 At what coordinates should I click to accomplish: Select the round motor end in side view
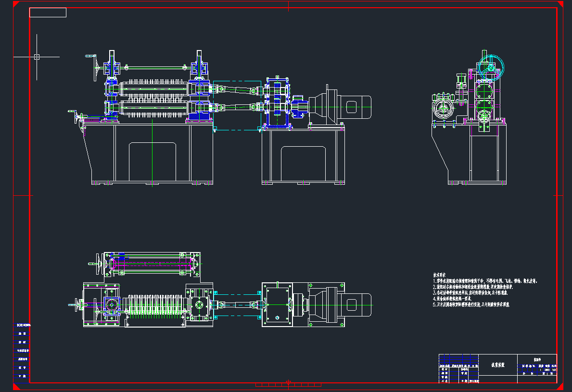442,110
